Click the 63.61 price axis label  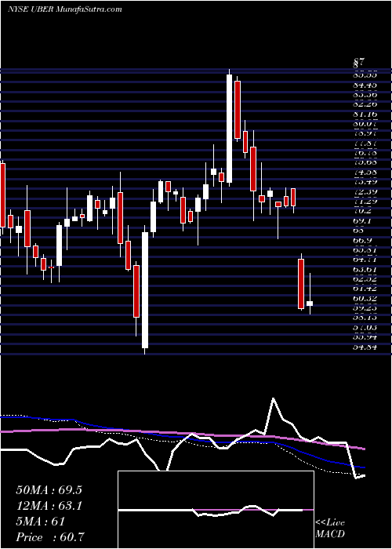tap(365, 269)
